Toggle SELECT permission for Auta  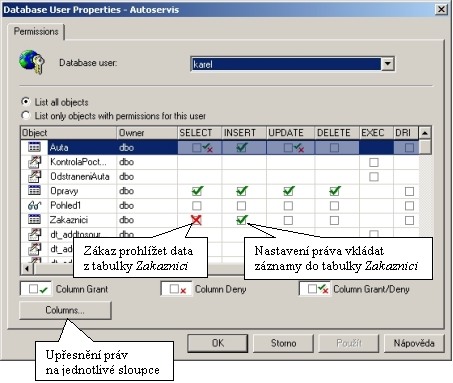point(197,148)
